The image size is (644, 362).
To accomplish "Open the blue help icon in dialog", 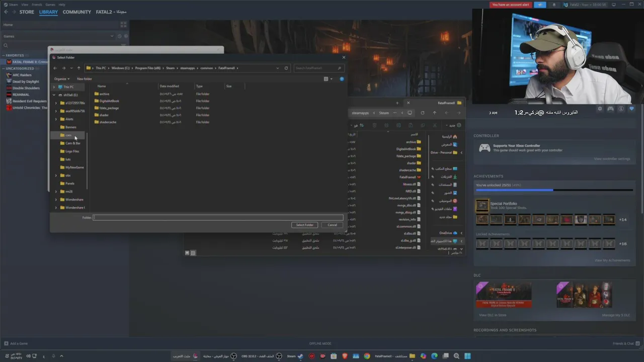I will [342, 79].
